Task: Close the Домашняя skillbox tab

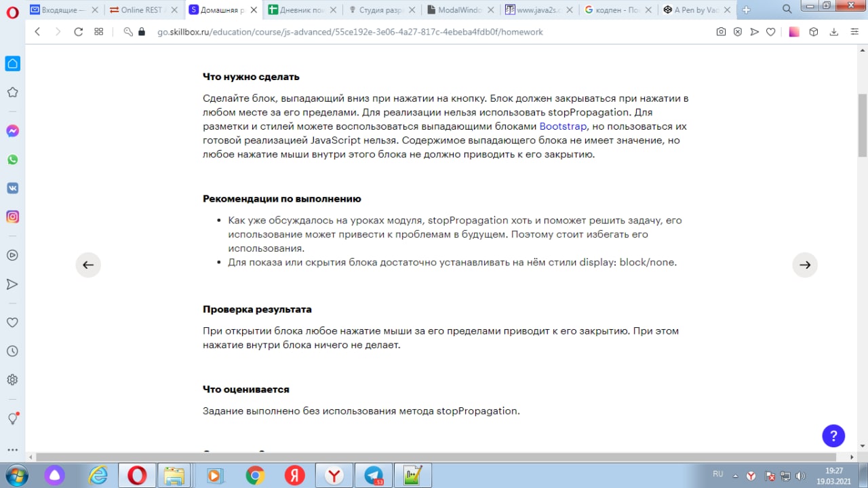Action: [x=254, y=10]
